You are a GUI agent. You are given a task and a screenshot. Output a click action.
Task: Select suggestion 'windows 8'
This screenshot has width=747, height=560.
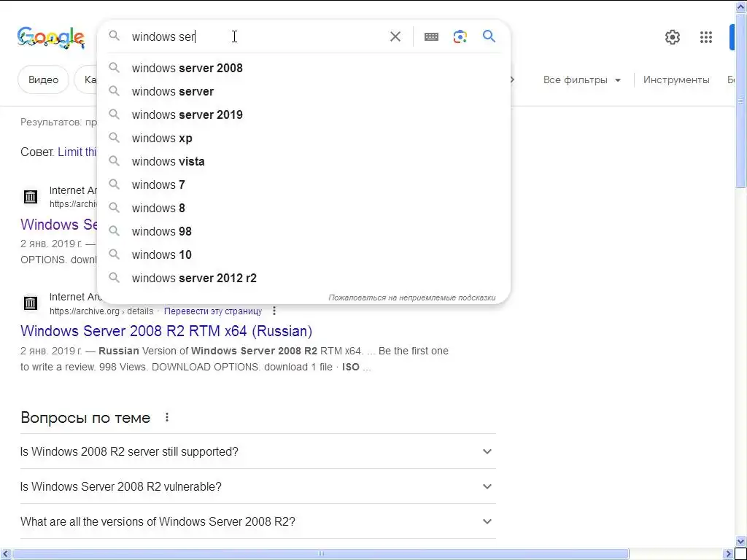(303, 208)
